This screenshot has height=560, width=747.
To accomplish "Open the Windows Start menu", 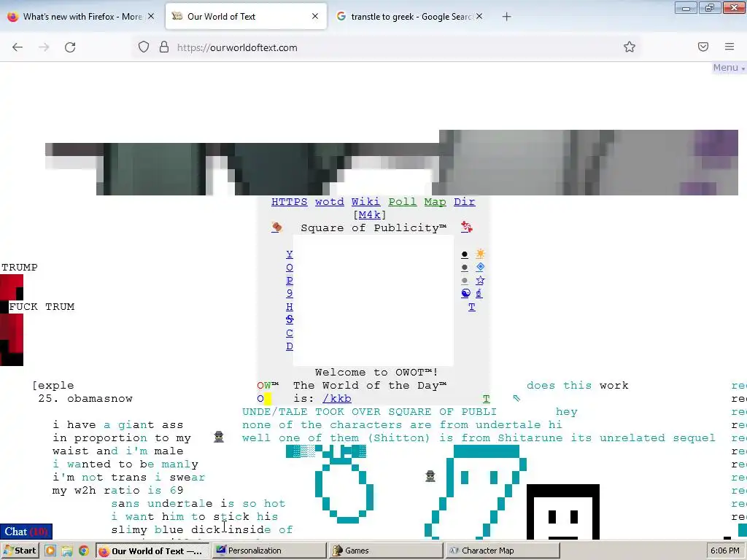I will [x=20, y=551].
